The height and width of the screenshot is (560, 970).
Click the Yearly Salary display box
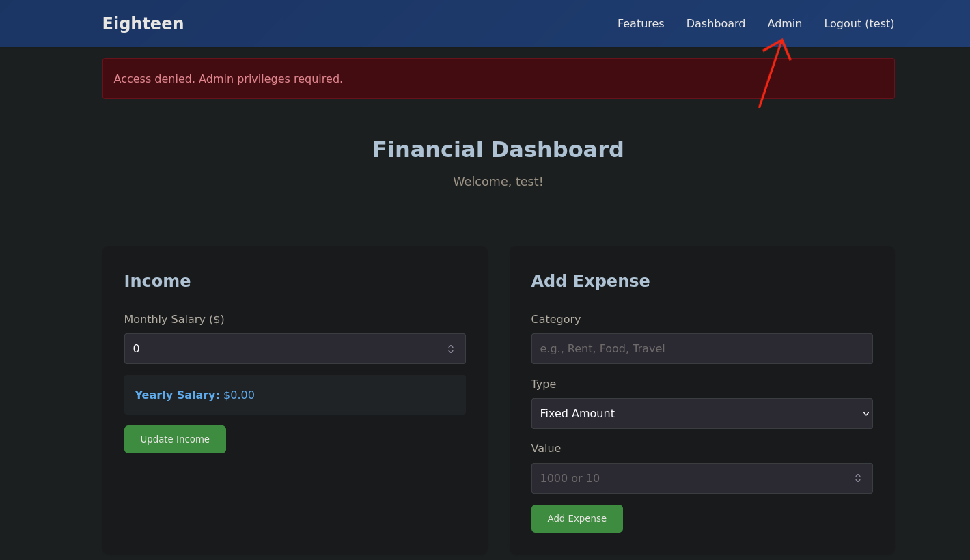click(x=294, y=395)
